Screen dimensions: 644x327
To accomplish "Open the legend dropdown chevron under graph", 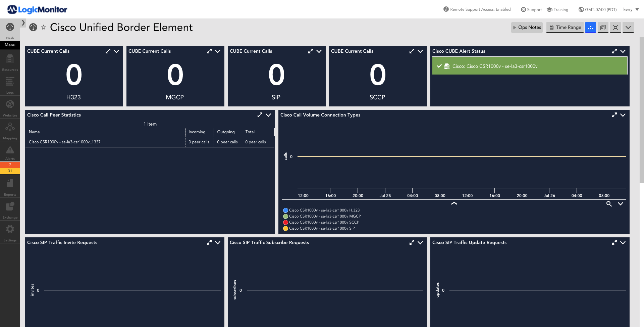I will click(621, 204).
